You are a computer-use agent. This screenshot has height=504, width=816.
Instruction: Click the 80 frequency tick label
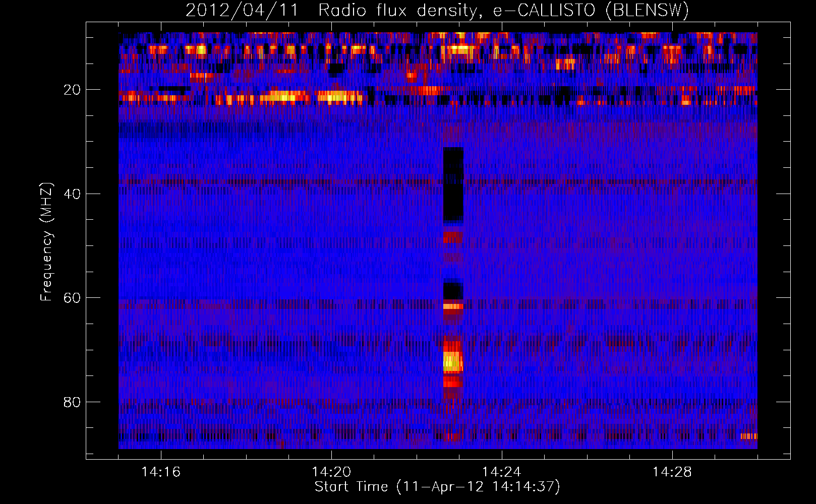[72, 402]
